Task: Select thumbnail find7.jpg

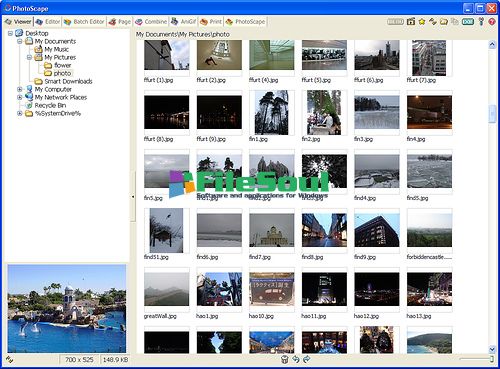Action: (272, 230)
